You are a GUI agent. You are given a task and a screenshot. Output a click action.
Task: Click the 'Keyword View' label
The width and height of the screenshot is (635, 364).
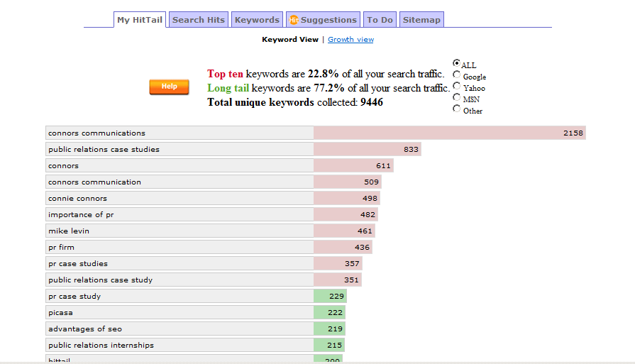[x=290, y=39]
